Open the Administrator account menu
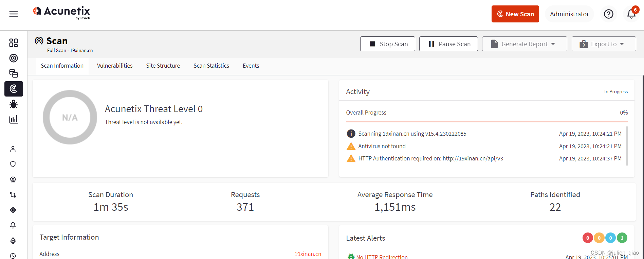This screenshot has height=259, width=644. (569, 14)
